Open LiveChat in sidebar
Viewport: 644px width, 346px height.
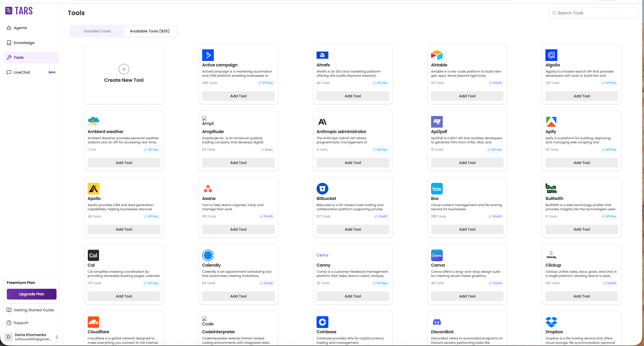pyautogui.click(x=32, y=72)
